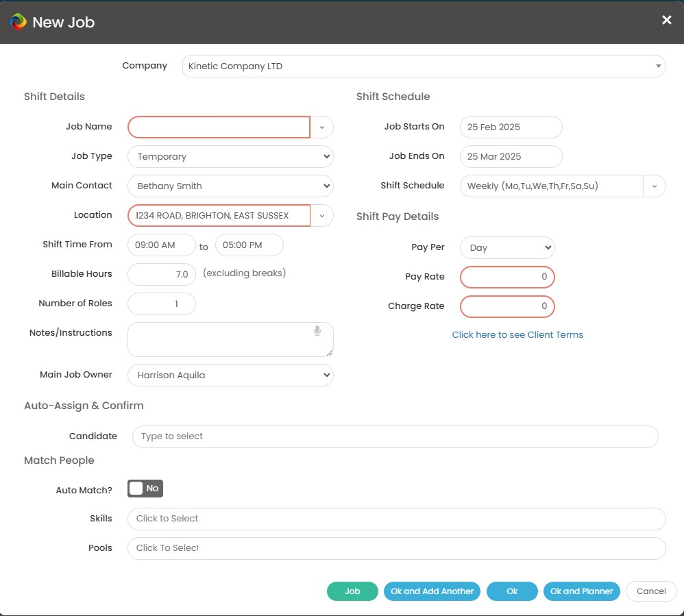684x616 pixels.
Task: Open the Company dropdown list
Action: tap(424, 66)
